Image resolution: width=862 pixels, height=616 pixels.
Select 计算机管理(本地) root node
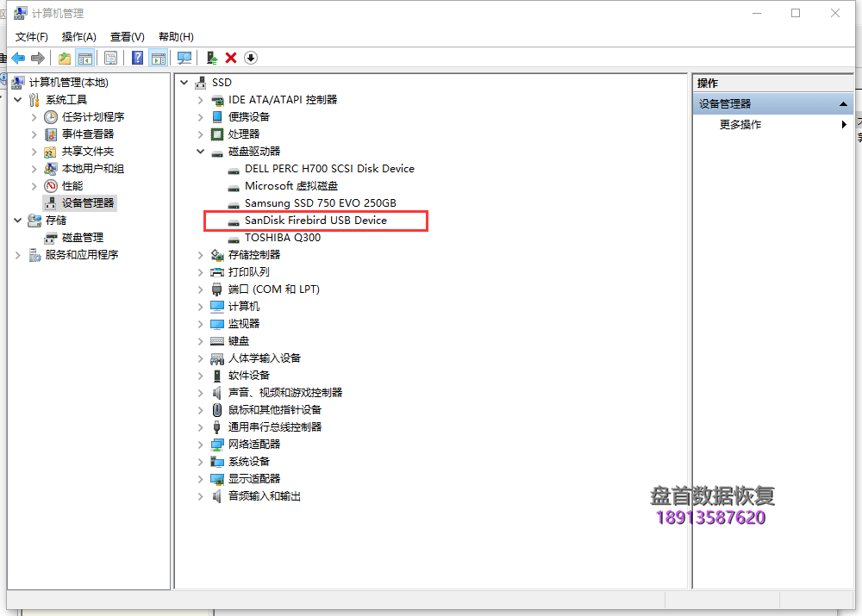[69, 83]
